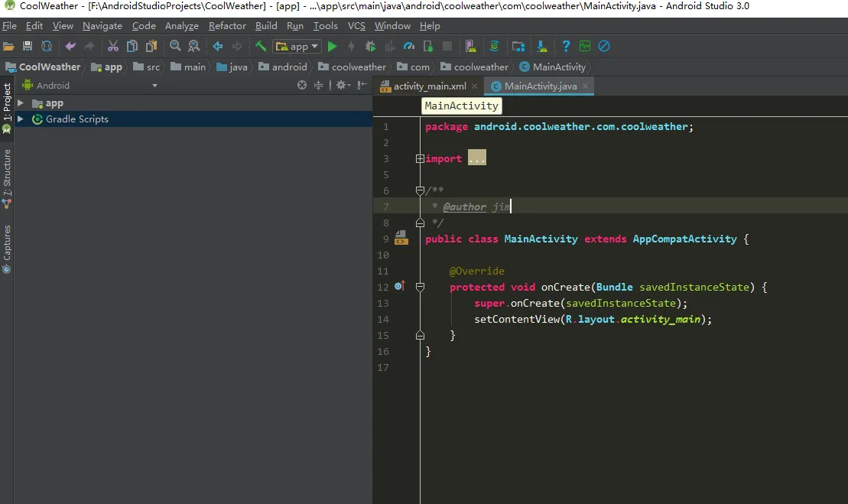Switch to the activity_main.xml tab
The image size is (848, 504).
(x=429, y=86)
